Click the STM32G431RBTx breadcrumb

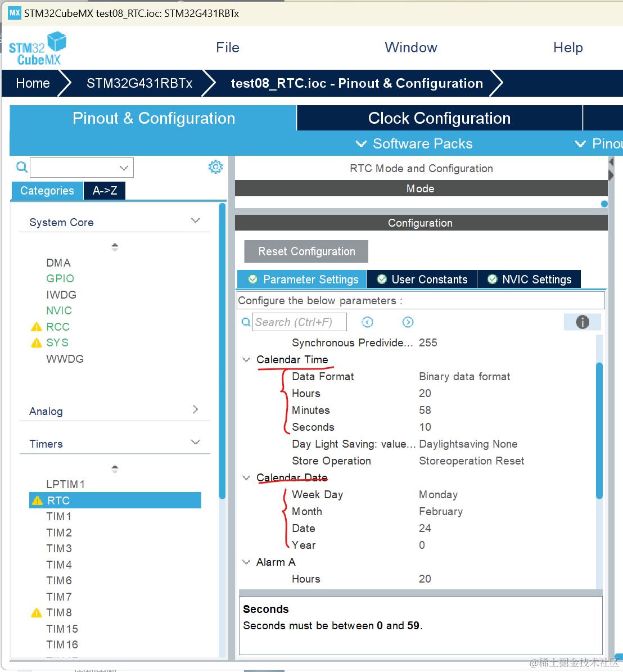139,83
